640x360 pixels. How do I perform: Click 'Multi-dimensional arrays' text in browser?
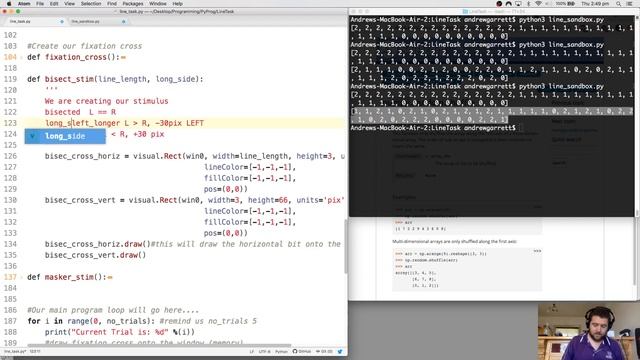coord(454,242)
